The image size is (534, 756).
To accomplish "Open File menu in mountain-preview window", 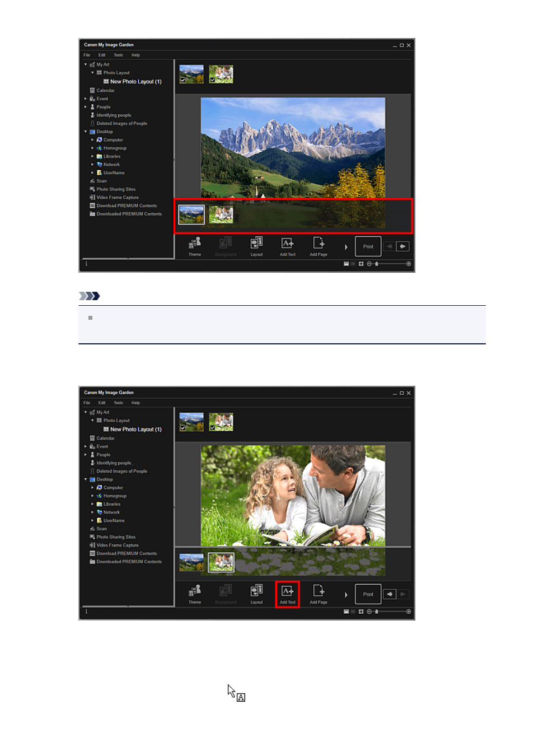I will (87, 55).
